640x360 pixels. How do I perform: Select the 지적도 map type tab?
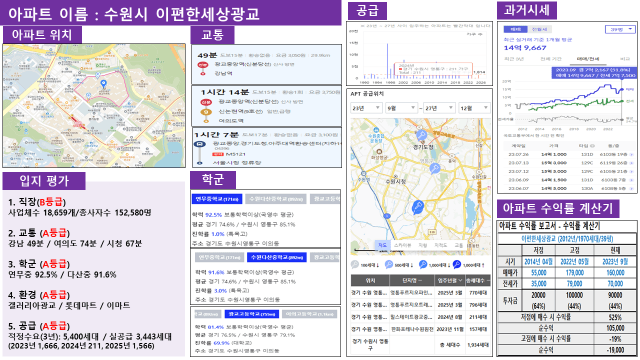(x=441, y=245)
